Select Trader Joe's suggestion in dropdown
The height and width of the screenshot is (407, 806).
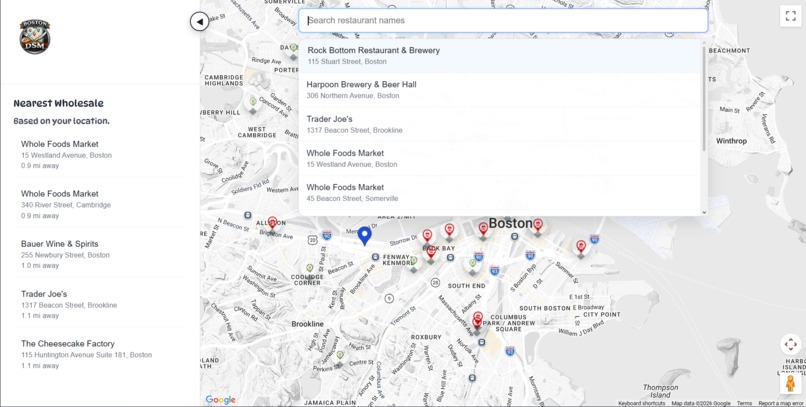[x=500, y=124]
